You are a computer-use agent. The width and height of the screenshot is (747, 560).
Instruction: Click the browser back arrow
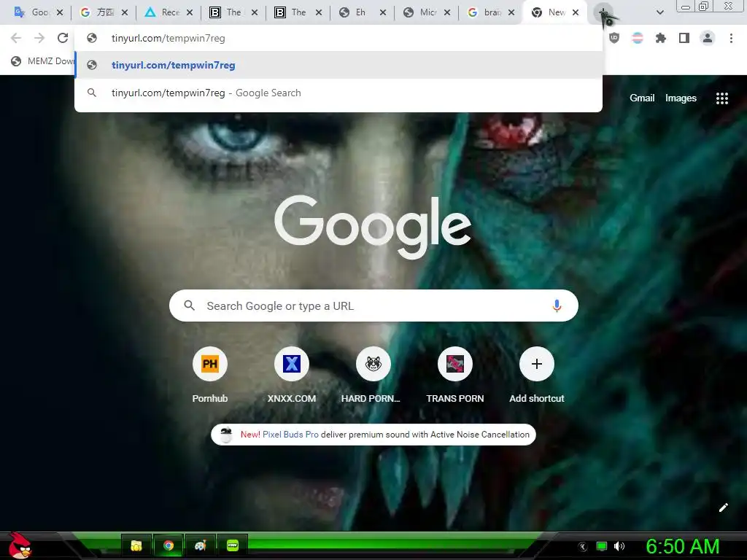[16, 38]
